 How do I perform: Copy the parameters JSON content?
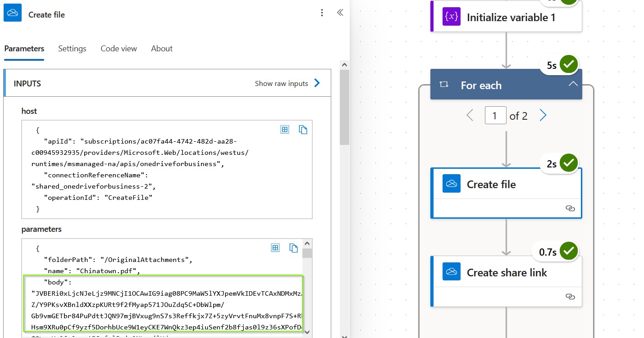click(x=294, y=248)
